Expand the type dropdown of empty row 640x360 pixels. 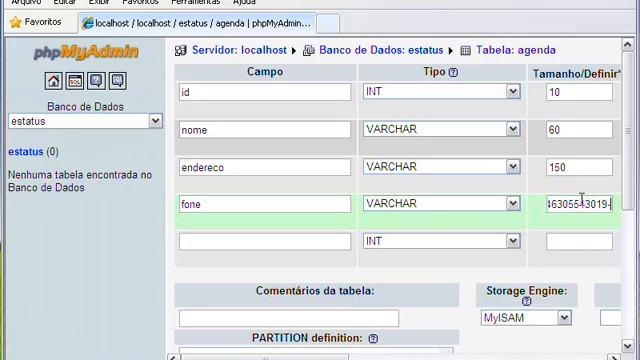coord(513,241)
